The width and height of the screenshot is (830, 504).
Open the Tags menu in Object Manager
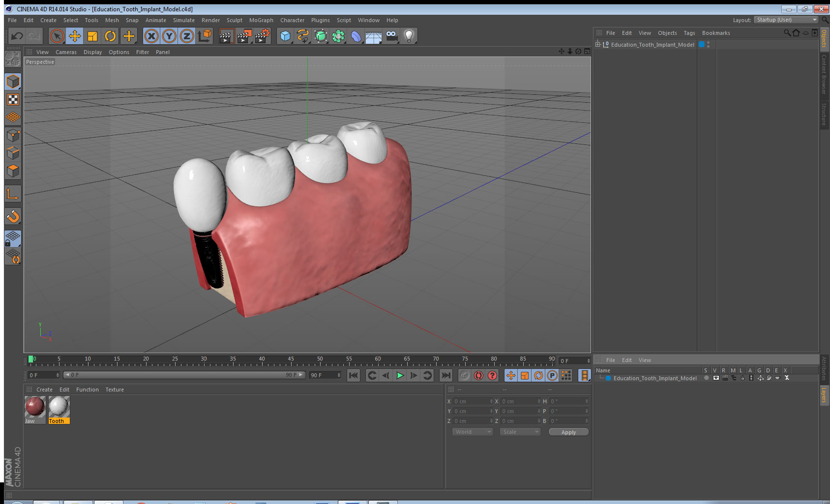[x=689, y=33]
